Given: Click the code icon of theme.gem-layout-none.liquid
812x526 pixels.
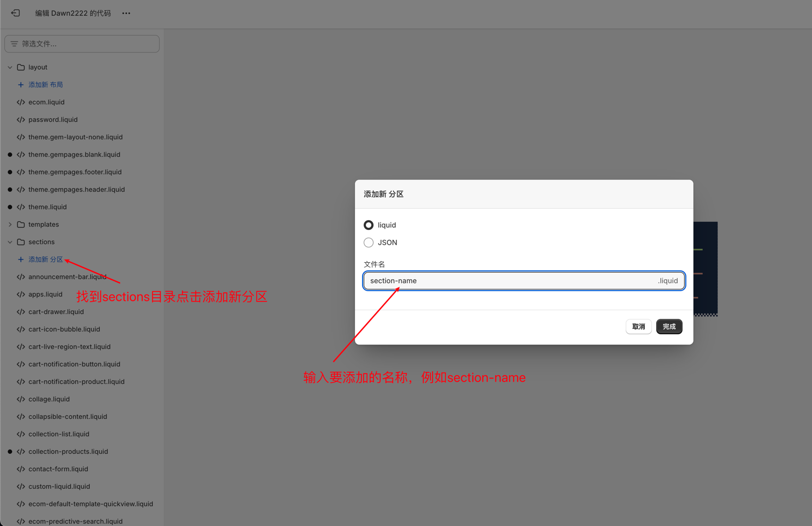Looking at the screenshot, I should click(21, 137).
